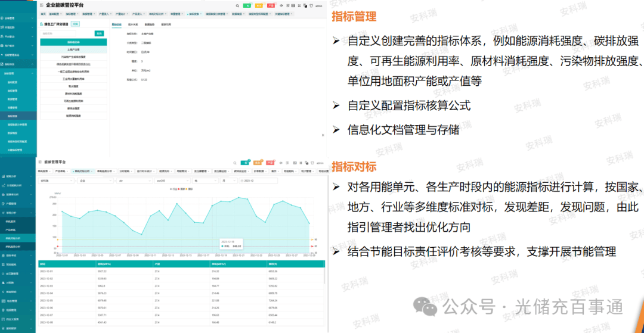Select 可再生能源利用率 row in indicator list
This screenshot has height=333, width=644.
click(73, 101)
